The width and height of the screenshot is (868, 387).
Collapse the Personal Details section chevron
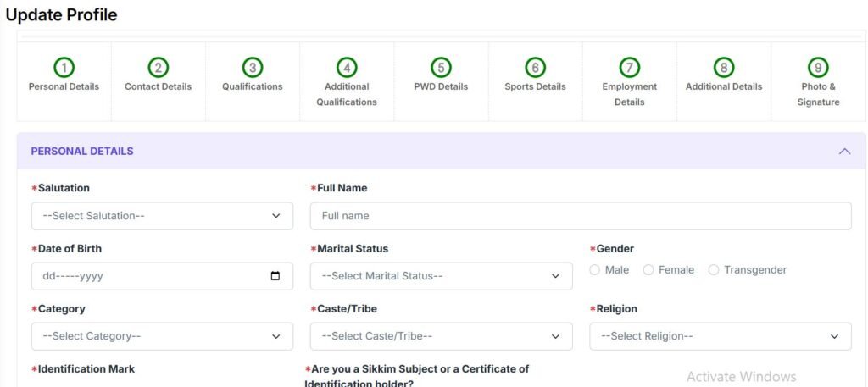click(844, 151)
